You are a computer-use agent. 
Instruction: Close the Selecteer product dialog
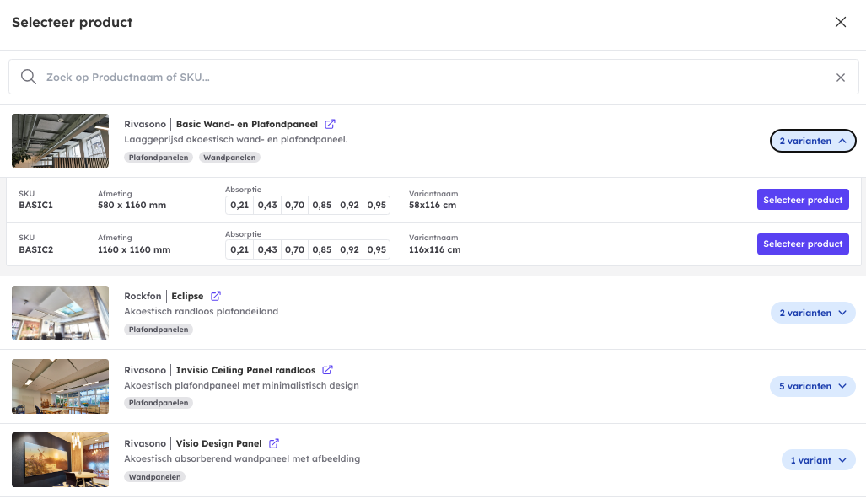click(x=840, y=23)
